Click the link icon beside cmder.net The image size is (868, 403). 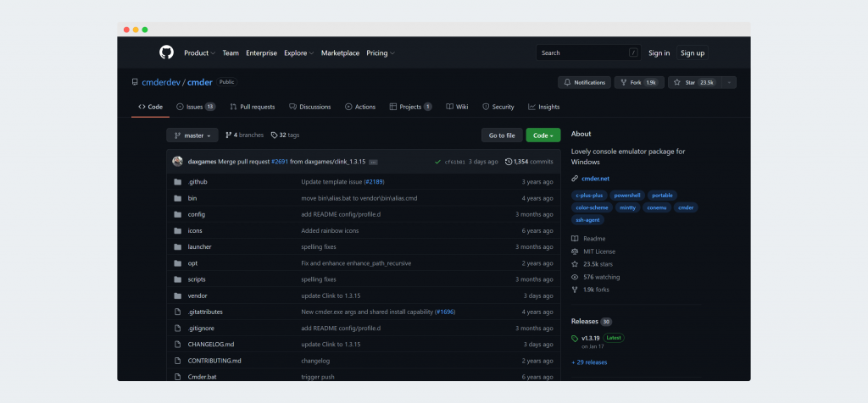(575, 179)
